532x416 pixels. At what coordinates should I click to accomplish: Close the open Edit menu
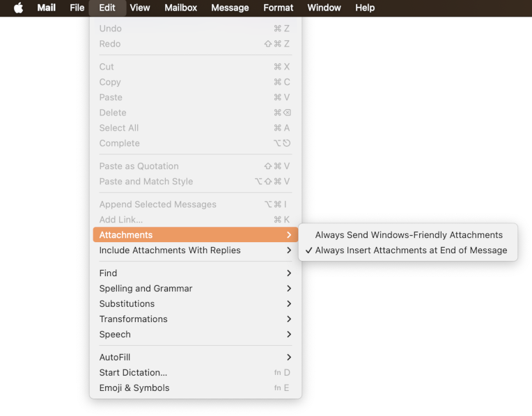tap(107, 8)
